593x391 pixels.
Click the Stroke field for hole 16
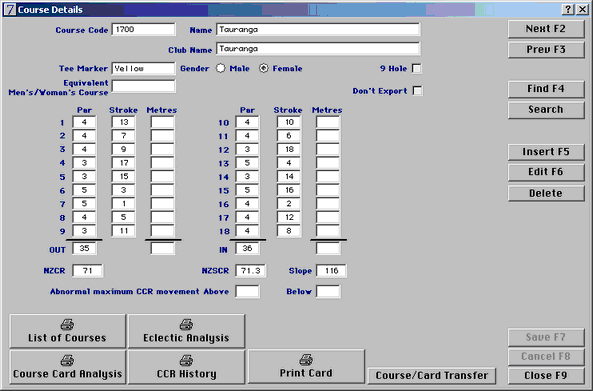tap(289, 204)
